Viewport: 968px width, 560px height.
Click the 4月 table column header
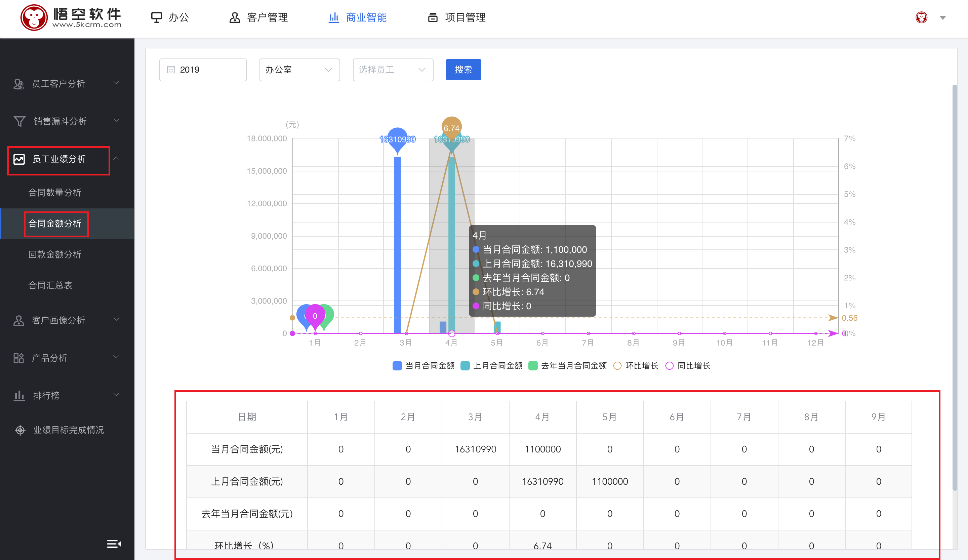point(542,417)
